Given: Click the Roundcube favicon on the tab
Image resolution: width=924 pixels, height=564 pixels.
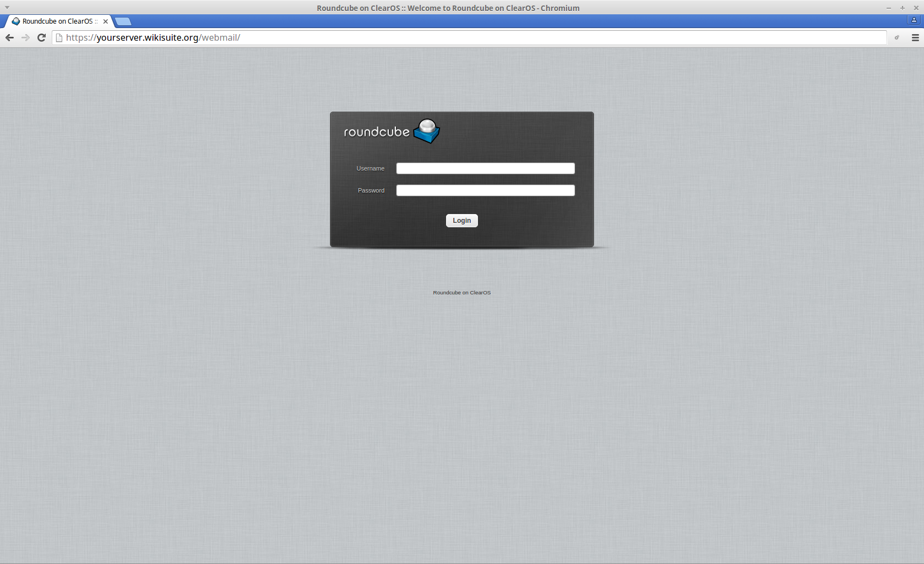Looking at the screenshot, I should pyautogui.click(x=16, y=21).
